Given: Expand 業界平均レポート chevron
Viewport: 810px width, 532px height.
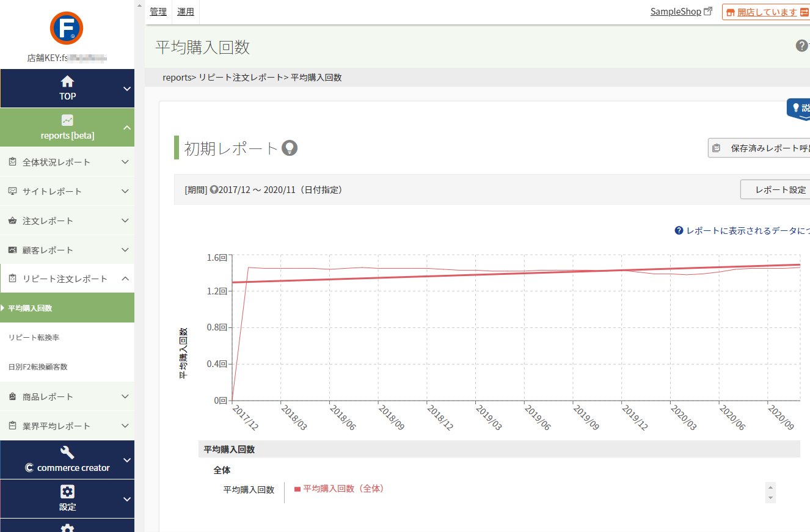Looking at the screenshot, I should [x=125, y=426].
